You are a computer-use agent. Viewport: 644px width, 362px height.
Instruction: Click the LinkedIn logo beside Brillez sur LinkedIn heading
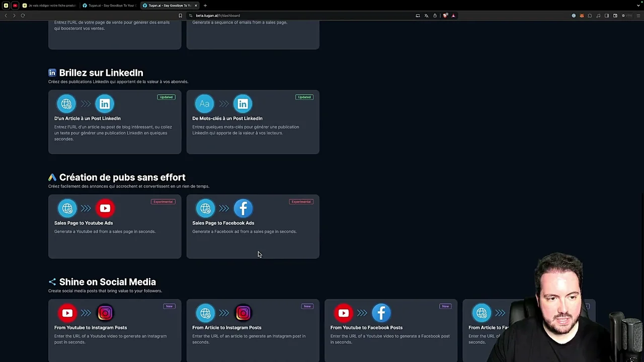coord(52,73)
